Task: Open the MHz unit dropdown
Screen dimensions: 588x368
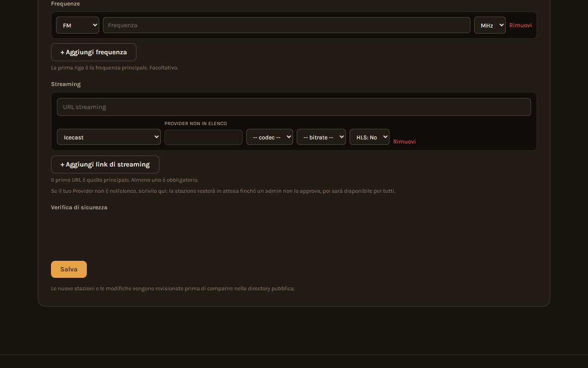Action: click(490, 25)
